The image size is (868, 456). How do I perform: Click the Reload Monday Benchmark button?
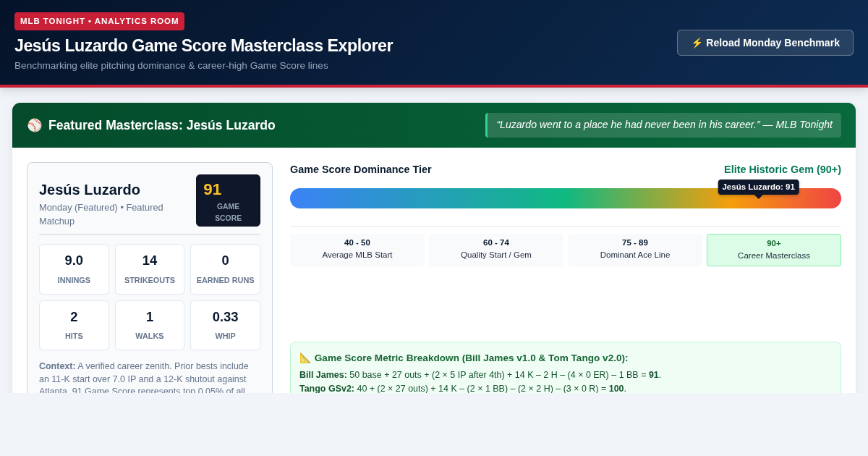point(765,43)
